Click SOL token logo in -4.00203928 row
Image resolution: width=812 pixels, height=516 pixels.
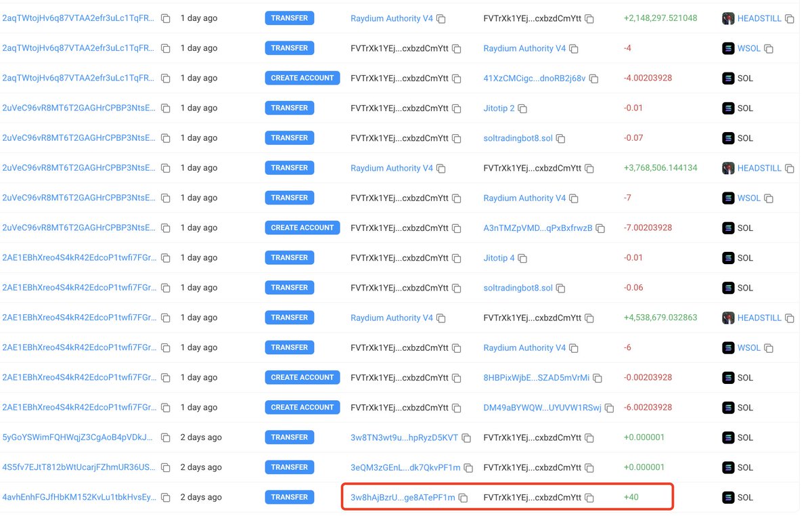coord(728,78)
